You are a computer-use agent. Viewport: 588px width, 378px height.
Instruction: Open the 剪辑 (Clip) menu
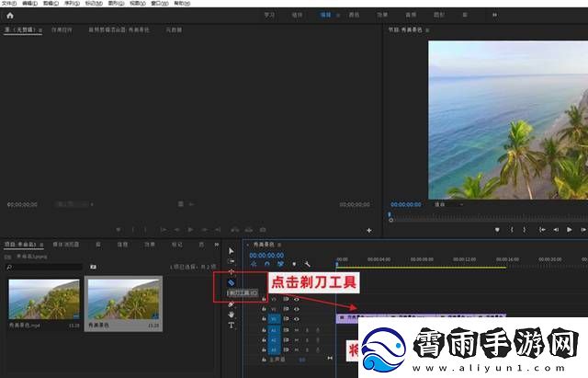pyautogui.click(x=51, y=4)
